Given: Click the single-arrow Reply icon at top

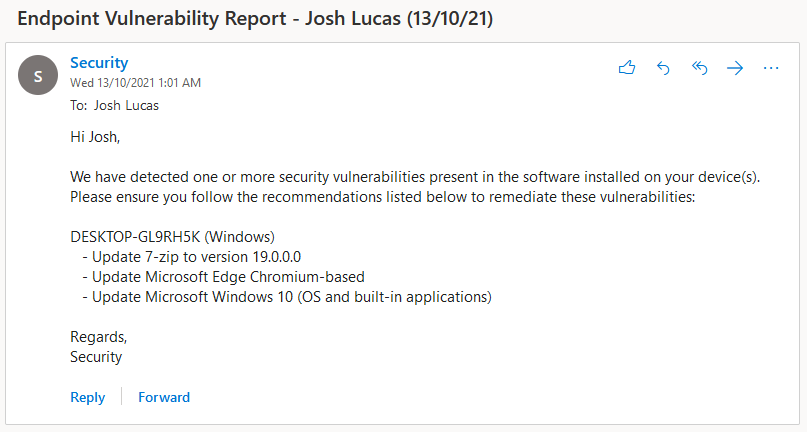Looking at the screenshot, I should (x=663, y=67).
